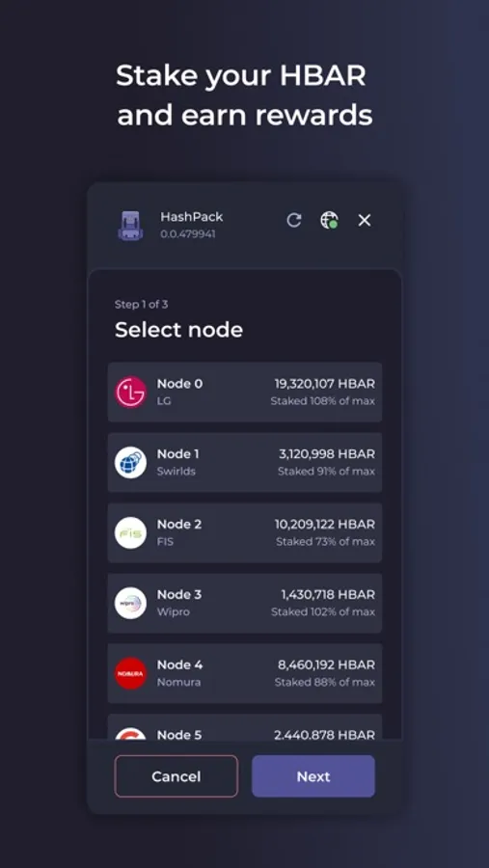This screenshot has width=489, height=868.
Task: Click the partially visible Node 5 logo
Action: pyautogui.click(x=131, y=734)
